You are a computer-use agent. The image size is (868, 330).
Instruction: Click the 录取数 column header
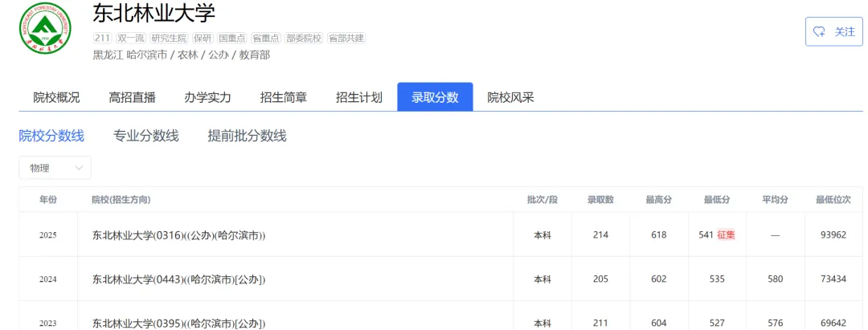(600, 200)
